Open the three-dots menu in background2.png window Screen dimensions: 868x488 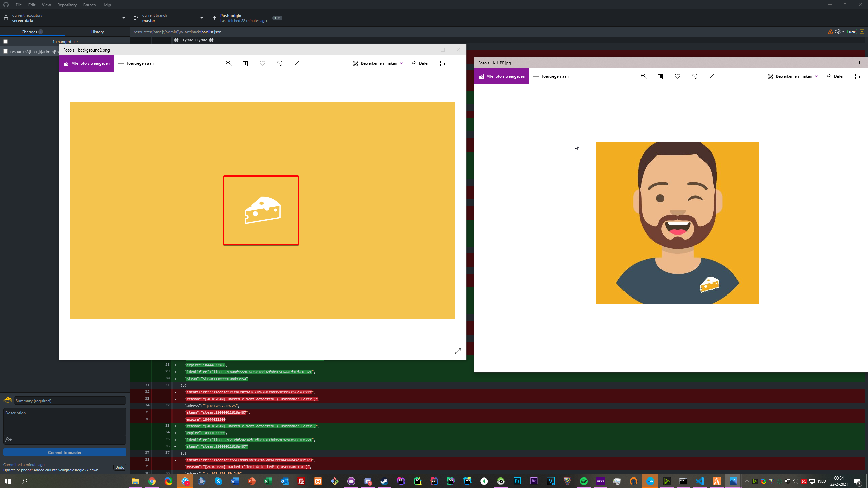click(458, 63)
